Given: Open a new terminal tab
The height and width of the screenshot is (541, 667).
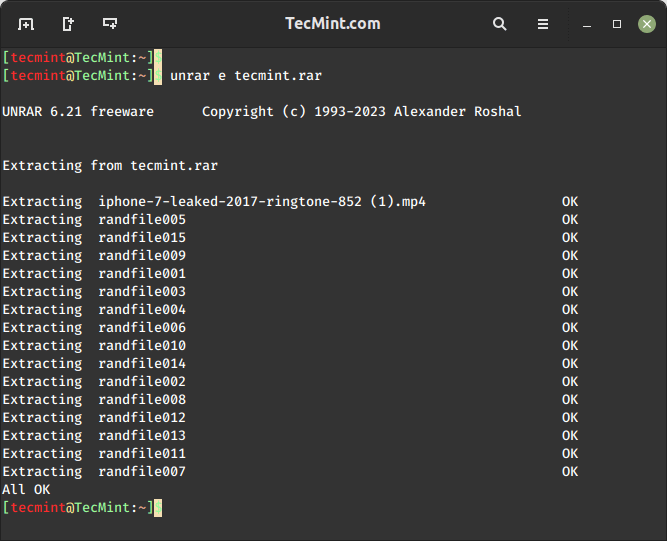Looking at the screenshot, I should (x=26, y=24).
